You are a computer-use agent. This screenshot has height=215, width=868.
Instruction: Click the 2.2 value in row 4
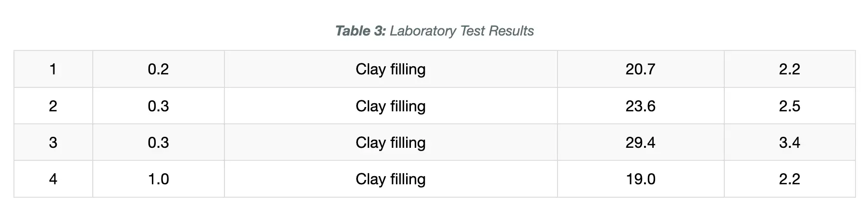click(x=790, y=179)
